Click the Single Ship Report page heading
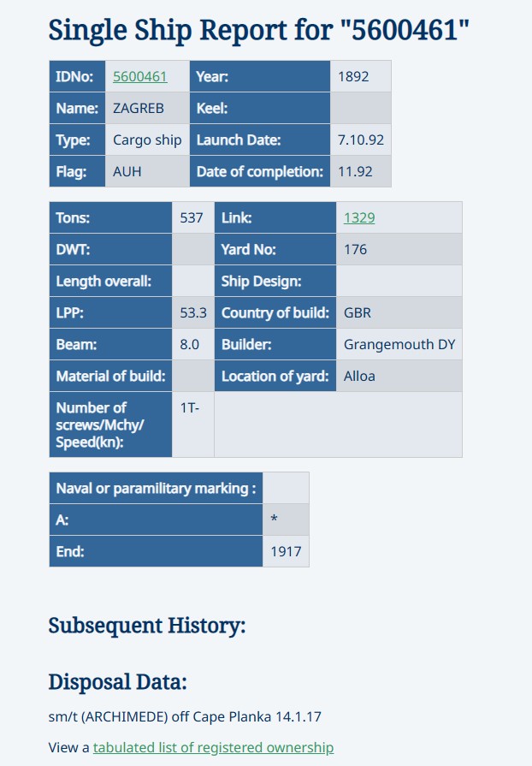The width and height of the screenshot is (532, 766). pyautogui.click(x=259, y=31)
